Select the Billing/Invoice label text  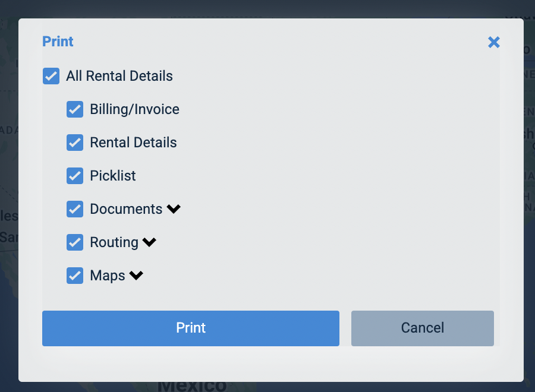pyautogui.click(x=134, y=109)
